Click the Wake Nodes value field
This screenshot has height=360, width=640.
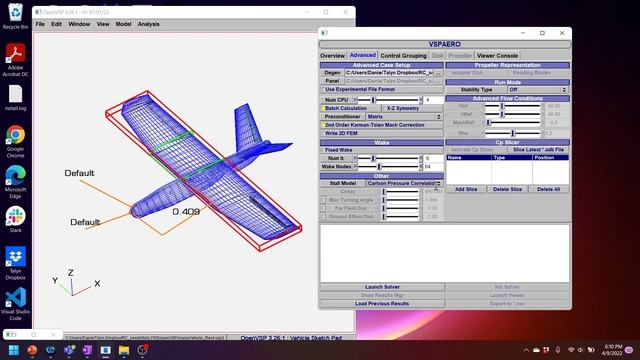[433, 167]
